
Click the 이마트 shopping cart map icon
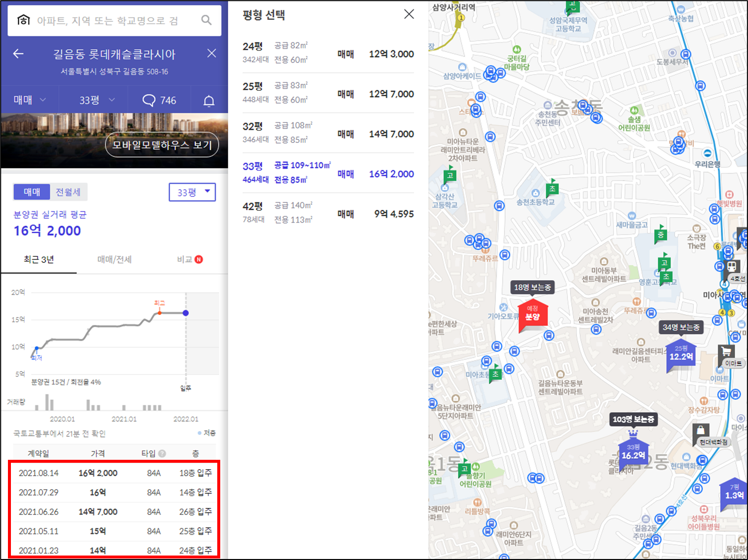(x=726, y=353)
